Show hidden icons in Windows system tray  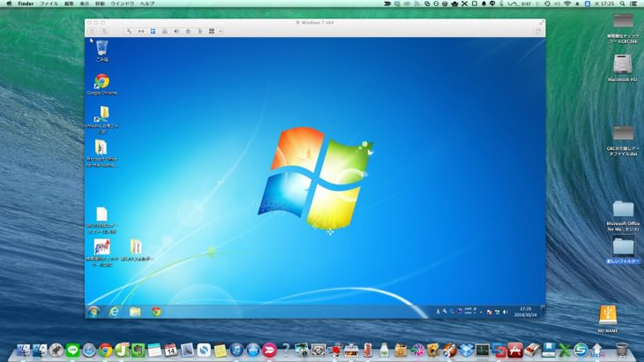[x=481, y=313]
